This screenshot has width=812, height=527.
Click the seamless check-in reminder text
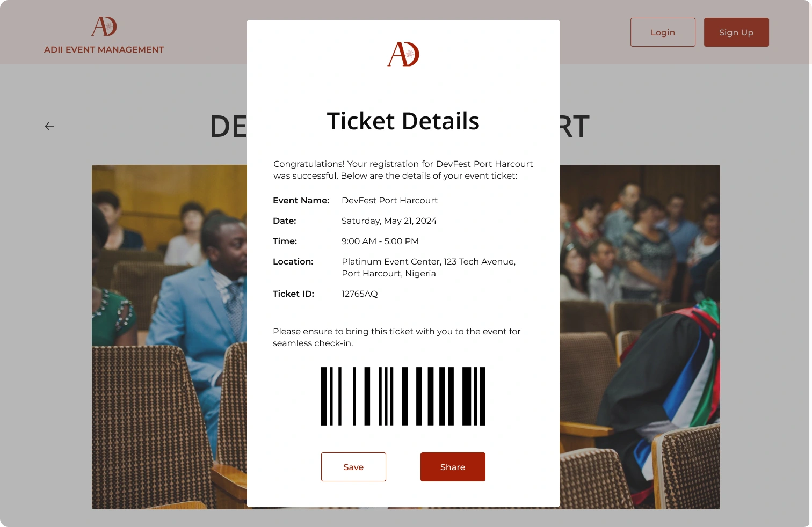coord(397,337)
